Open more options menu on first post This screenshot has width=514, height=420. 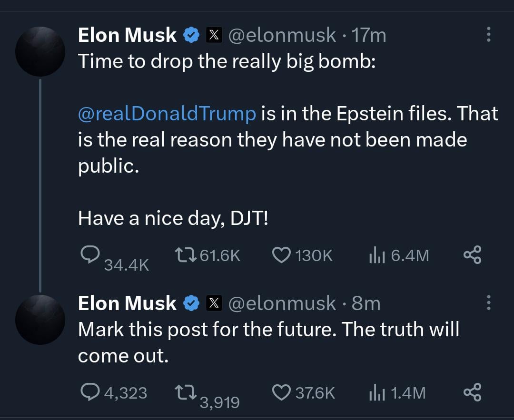(x=488, y=34)
